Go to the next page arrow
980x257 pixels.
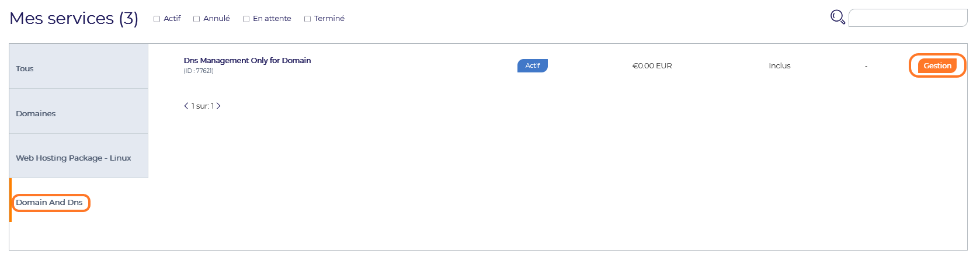tap(218, 106)
